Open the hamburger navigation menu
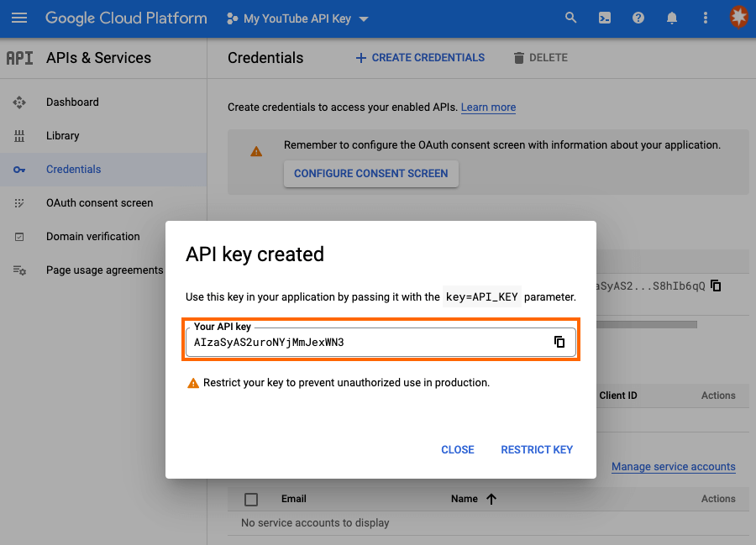 point(19,18)
